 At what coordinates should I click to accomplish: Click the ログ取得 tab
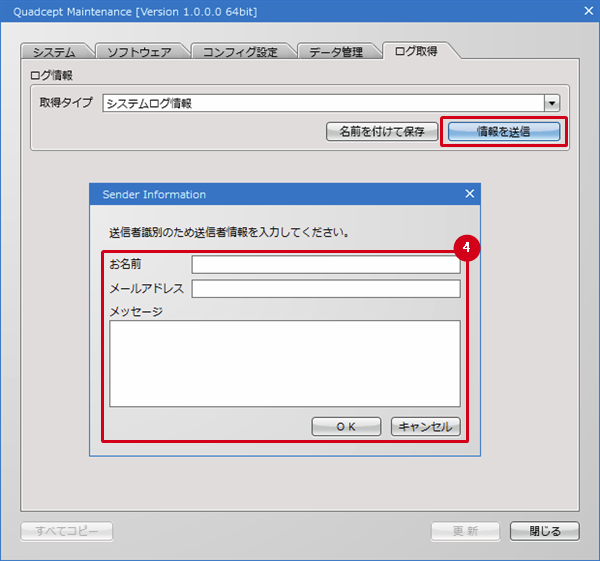pyautogui.click(x=416, y=50)
